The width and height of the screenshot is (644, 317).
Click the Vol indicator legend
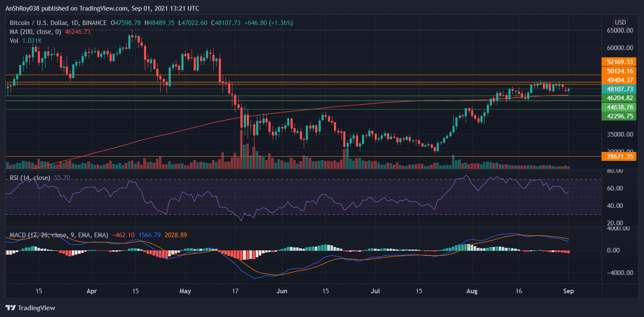click(x=14, y=40)
